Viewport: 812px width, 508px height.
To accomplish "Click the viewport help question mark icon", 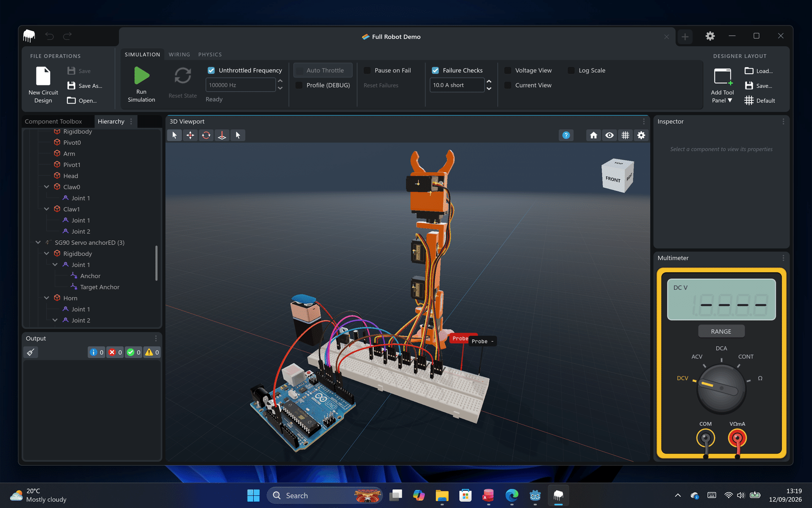I will tap(566, 135).
